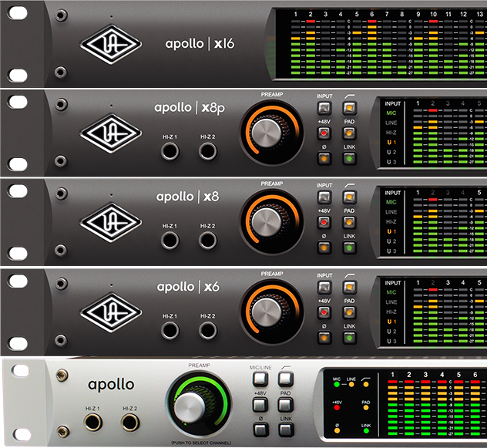Toggle the low-cut filter button on apollo x6

click(349, 288)
